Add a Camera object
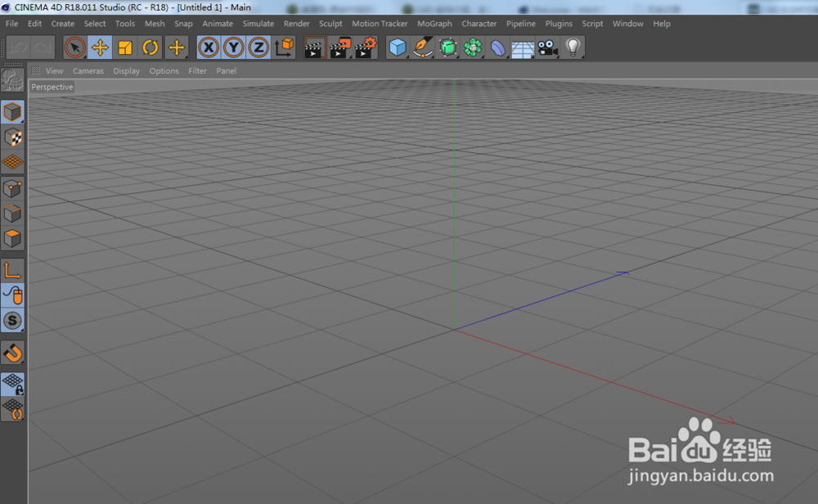The height and width of the screenshot is (504, 818). (x=548, y=48)
